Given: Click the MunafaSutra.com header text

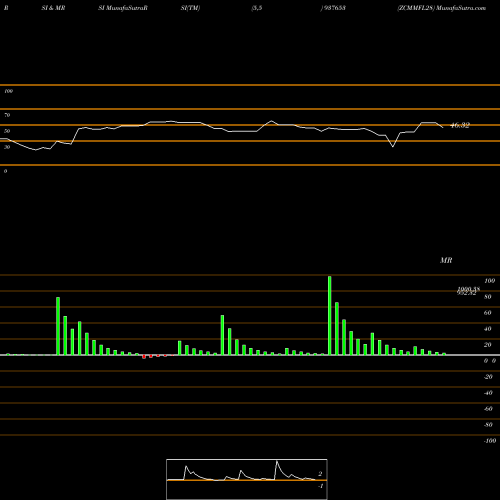Looking at the screenshot, I should (x=461, y=8).
